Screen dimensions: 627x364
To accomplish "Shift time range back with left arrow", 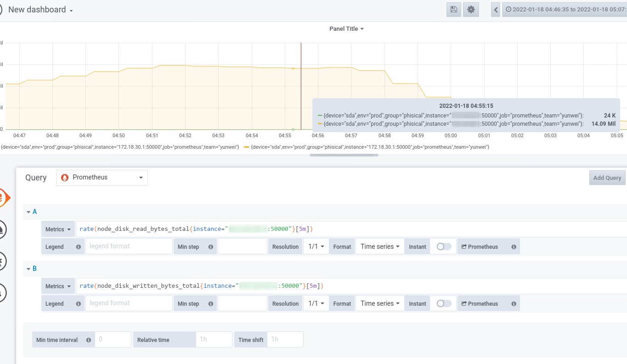I will (x=496, y=10).
